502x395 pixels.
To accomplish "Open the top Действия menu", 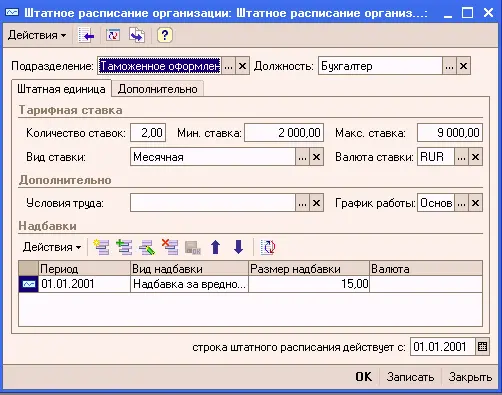I will click(37, 35).
